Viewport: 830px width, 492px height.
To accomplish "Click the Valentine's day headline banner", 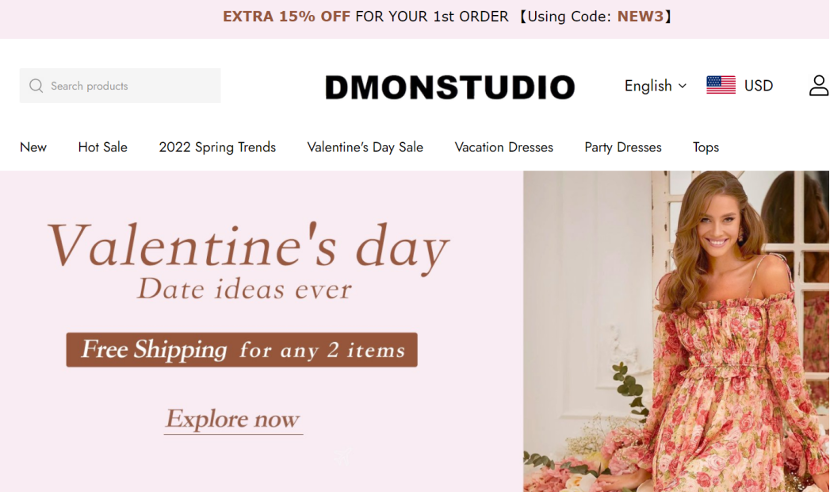I will 248,247.
